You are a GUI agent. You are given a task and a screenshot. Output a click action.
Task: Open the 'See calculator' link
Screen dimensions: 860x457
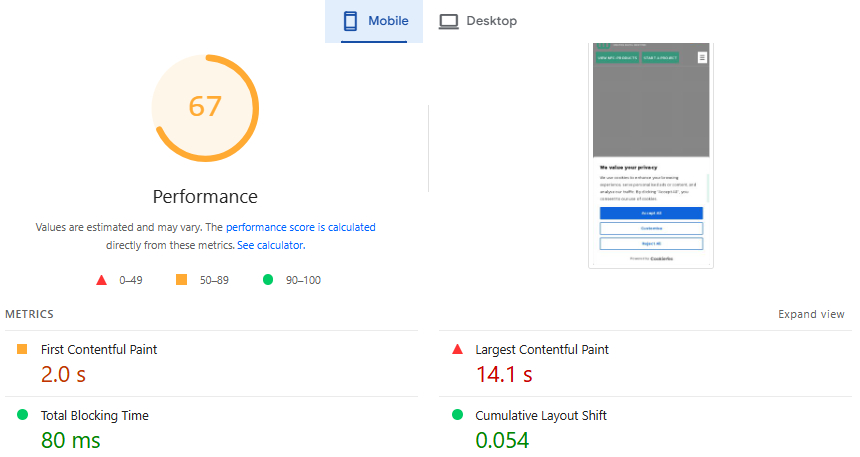pyautogui.click(x=271, y=245)
